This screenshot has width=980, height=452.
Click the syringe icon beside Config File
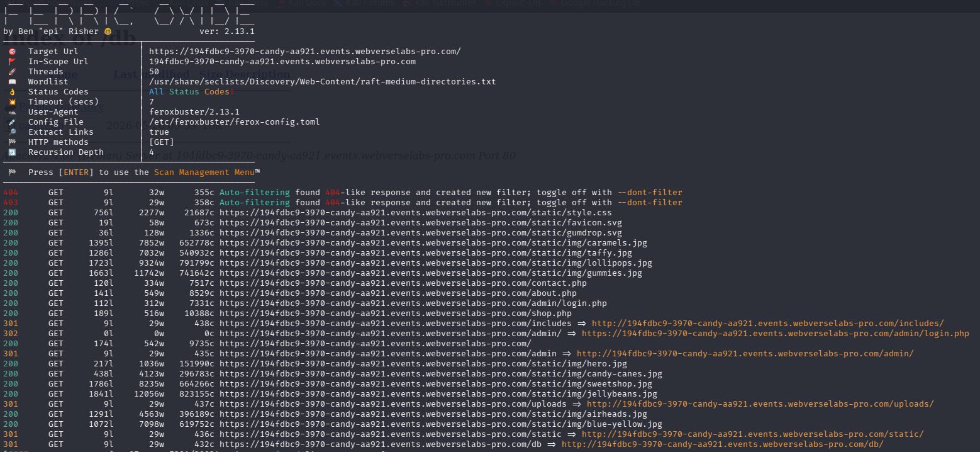(x=12, y=122)
